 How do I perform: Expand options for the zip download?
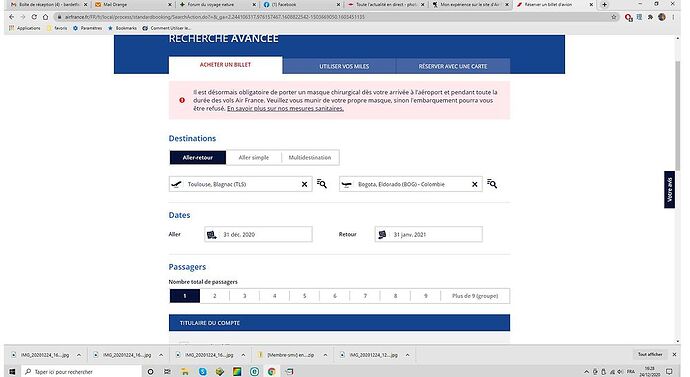325,355
